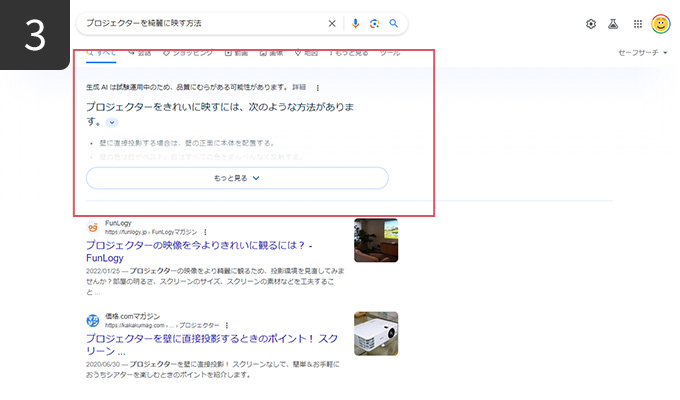
Task: Open three-dot menu next to 詳細
Action: coord(318,88)
